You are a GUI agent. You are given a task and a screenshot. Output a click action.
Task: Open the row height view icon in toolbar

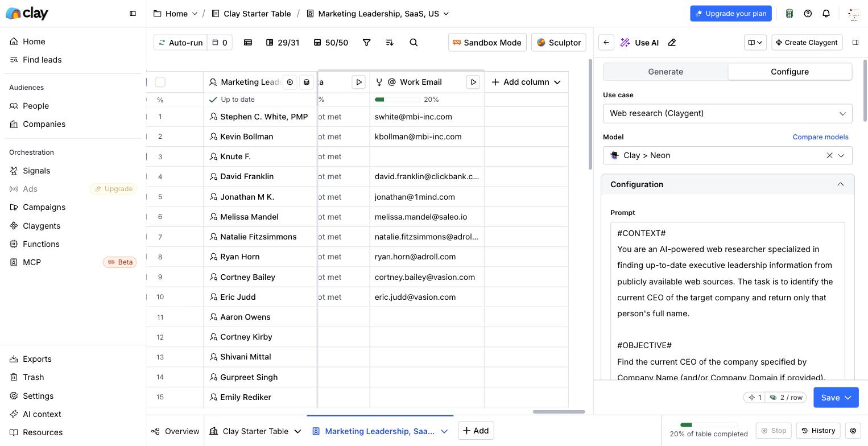pyautogui.click(x=248, y=43)
